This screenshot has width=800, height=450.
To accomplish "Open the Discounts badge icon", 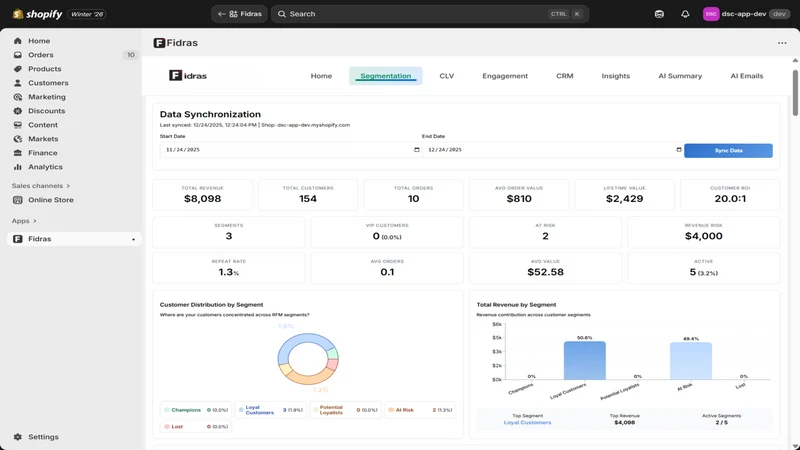I will tap(18, 111).
